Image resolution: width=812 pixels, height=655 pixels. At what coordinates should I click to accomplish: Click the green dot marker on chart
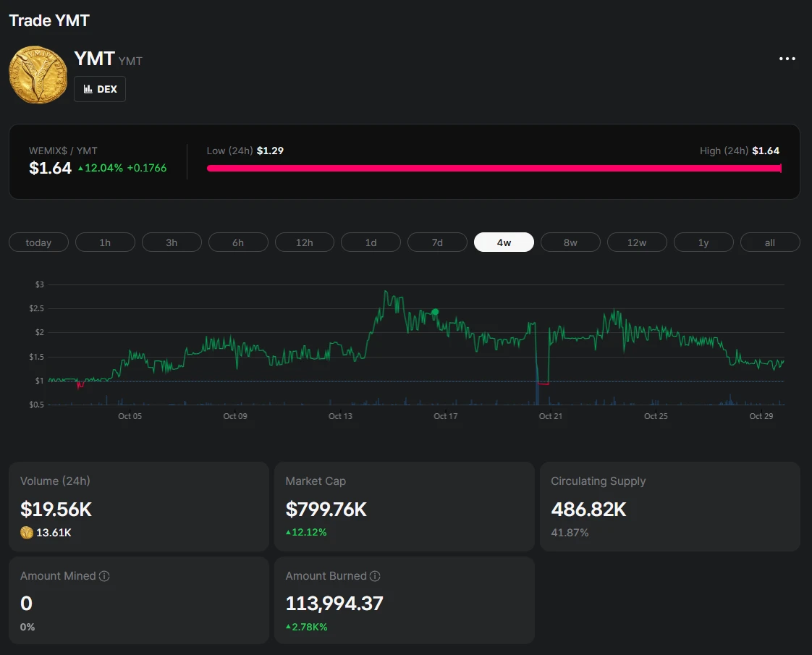point(435,312)
